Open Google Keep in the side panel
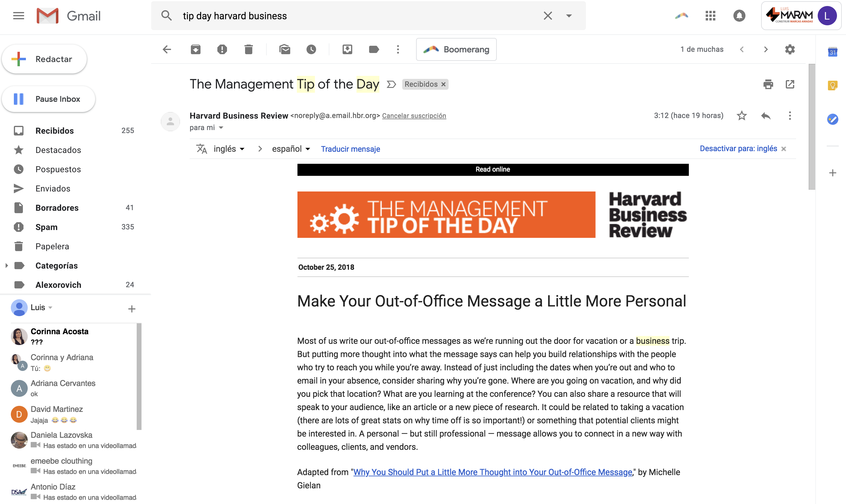The height and width of the screenshot is (504, 846). coord(832,85)
